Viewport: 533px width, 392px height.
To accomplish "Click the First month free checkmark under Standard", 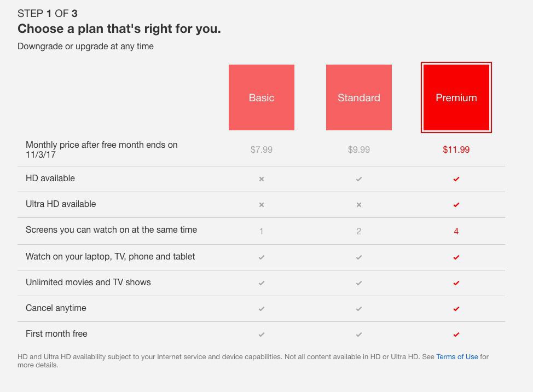I will coord(359,334).
